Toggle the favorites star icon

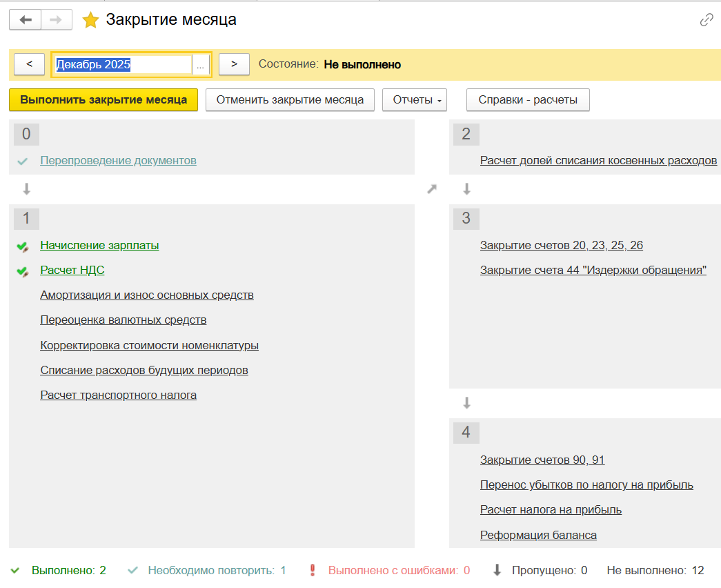click(x=90, y=20)
